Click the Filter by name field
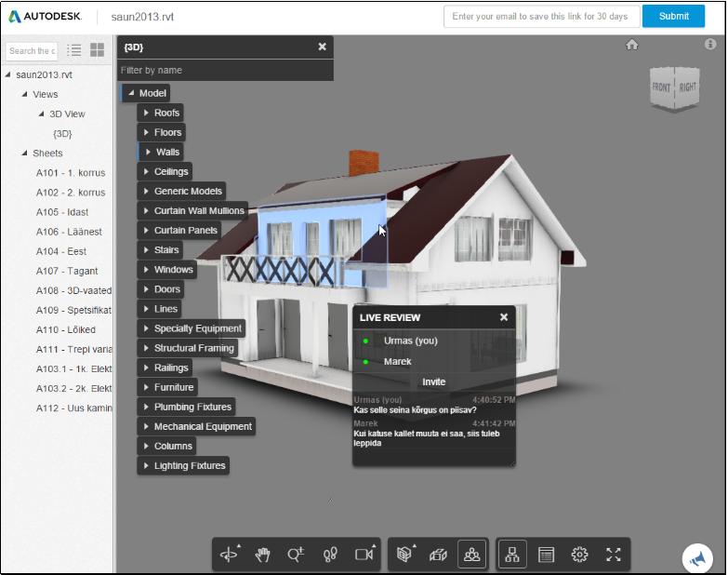Viewport: 728px width, 575px height. pos(223,71)
